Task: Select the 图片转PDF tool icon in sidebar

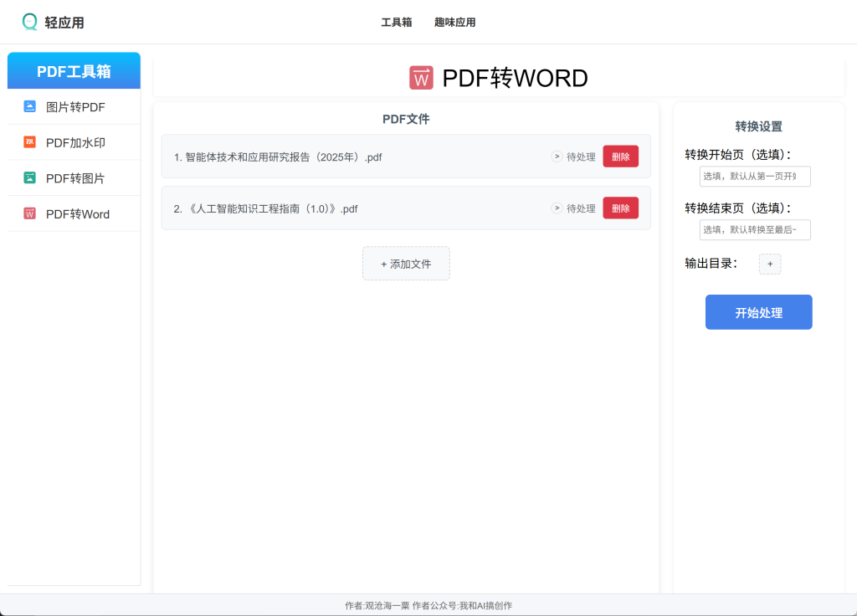Action: click(x=28, y=106)
